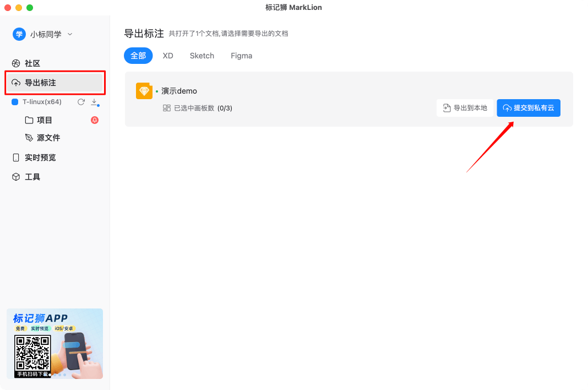Expand the 小标同学 account dropdown
Screen dimensions: 588x390
pos(69,34)
